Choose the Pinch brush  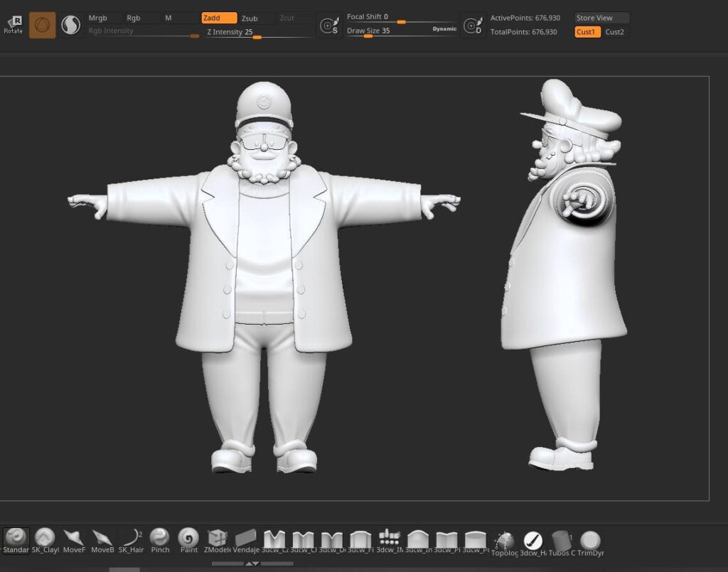(160, 537)
